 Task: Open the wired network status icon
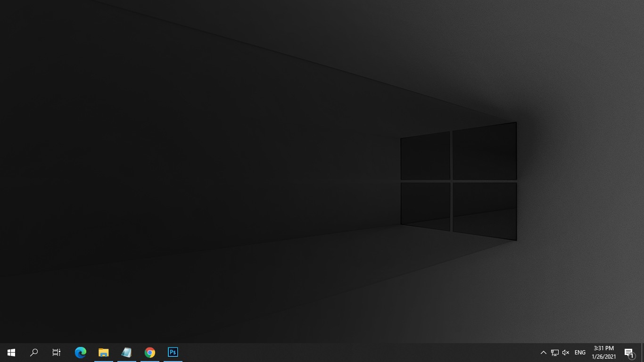pos(555,353)
